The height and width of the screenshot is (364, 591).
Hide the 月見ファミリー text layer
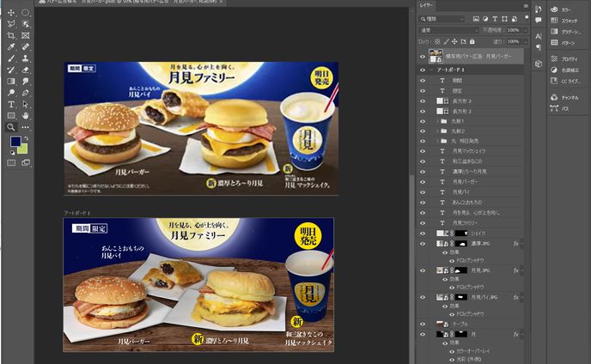pyautogui.click(x=423, y=223)
